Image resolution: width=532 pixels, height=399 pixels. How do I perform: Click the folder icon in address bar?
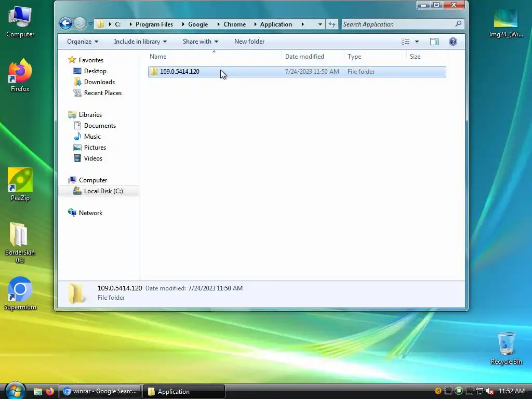pyautogui.click(x=100, y=24)
